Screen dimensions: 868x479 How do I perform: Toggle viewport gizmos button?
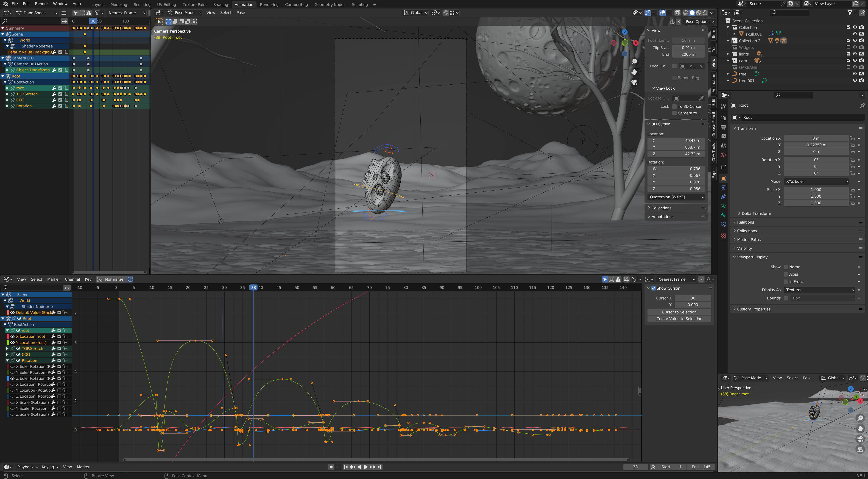pyautogui.click(x=648, y=13)
